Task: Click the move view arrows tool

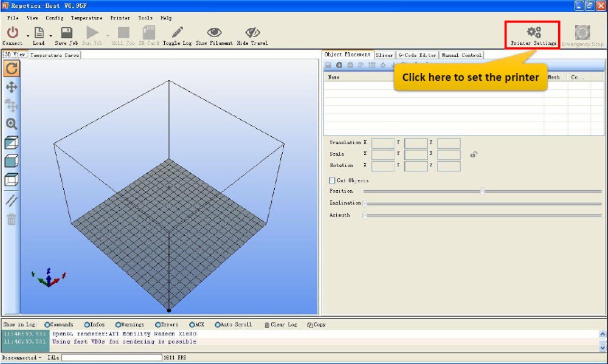Action: click(12, 88)
